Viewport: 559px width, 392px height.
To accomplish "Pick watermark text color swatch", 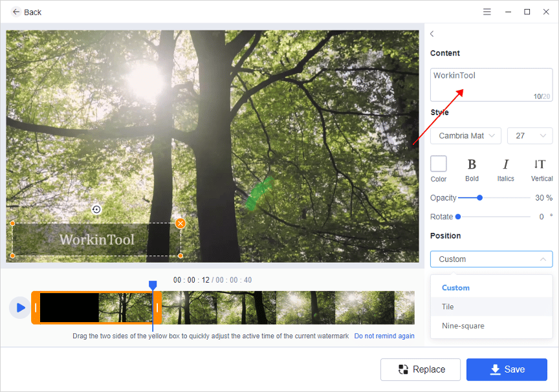I will click(439, 164).
